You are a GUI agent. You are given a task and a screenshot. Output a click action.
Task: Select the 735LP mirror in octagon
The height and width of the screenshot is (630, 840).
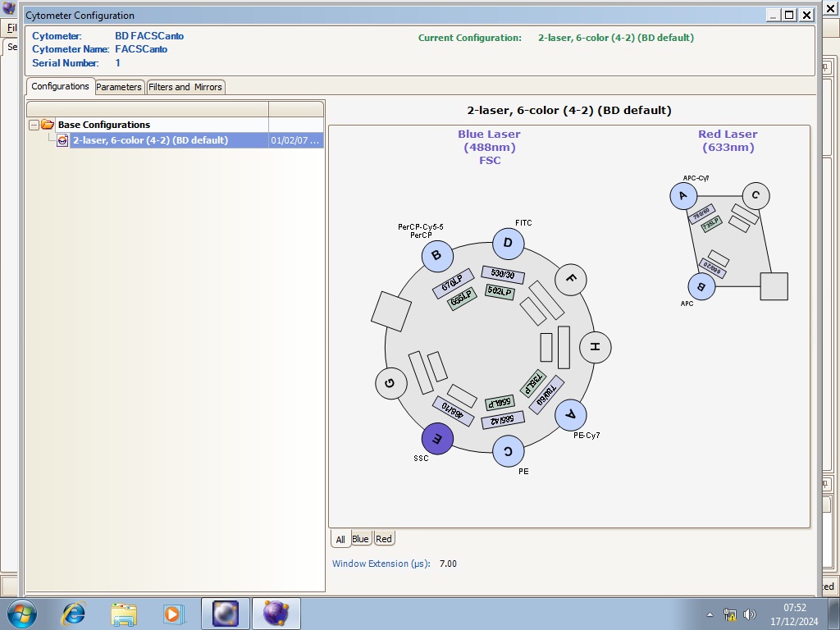pyautogui.click(x=533, y=384)
